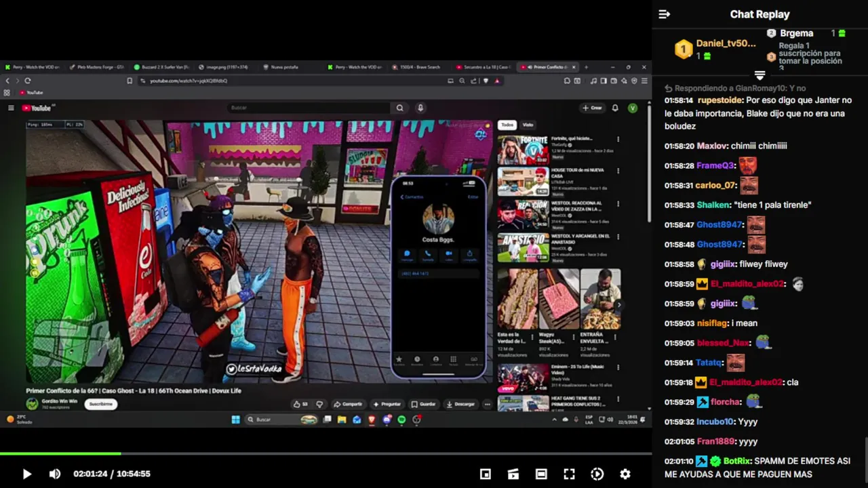Open the clip creation icon in player controls
868x488 pixels.
(513, 474)
